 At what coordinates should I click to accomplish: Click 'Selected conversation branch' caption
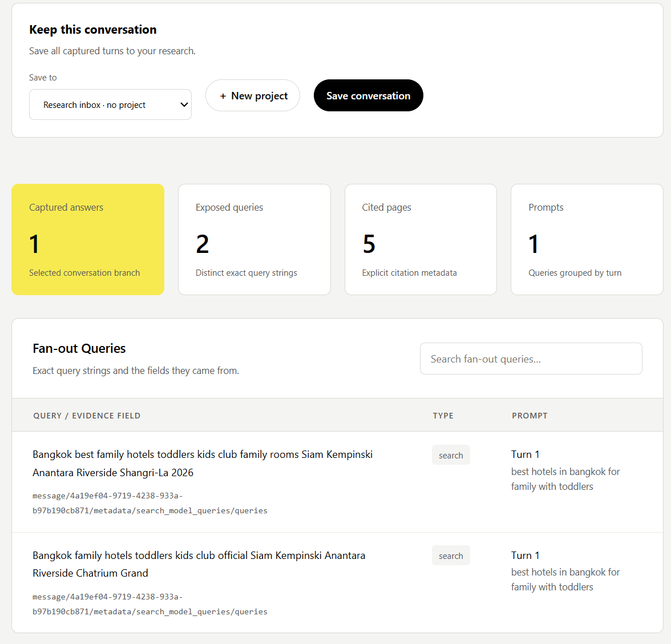coord(84,273)
